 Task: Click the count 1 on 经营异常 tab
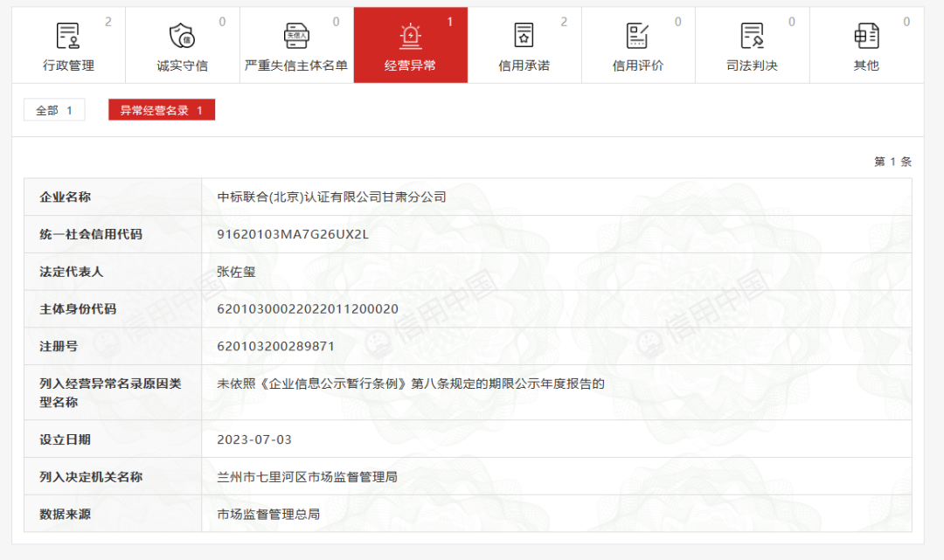(450, 22)
